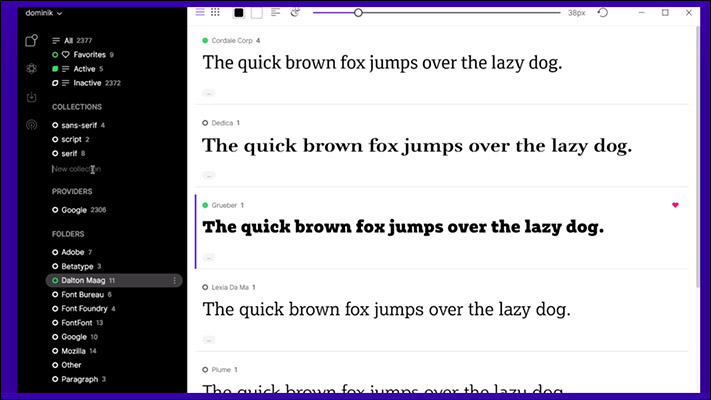
Task: Click the Grueber family name
Action: 224,205
